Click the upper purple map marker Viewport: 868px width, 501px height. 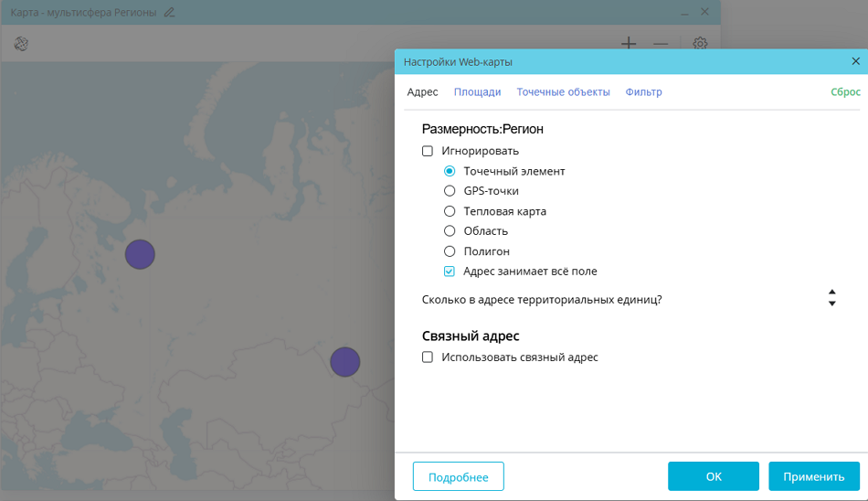140,253
